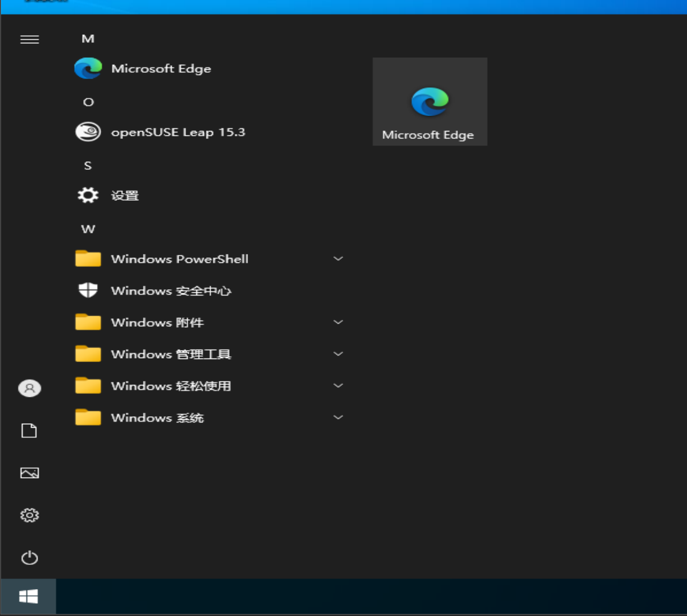This screenshot has width=687, height=616.
Task: Expand the Windows 管理工具 chevron
Action: coord(338,354)
